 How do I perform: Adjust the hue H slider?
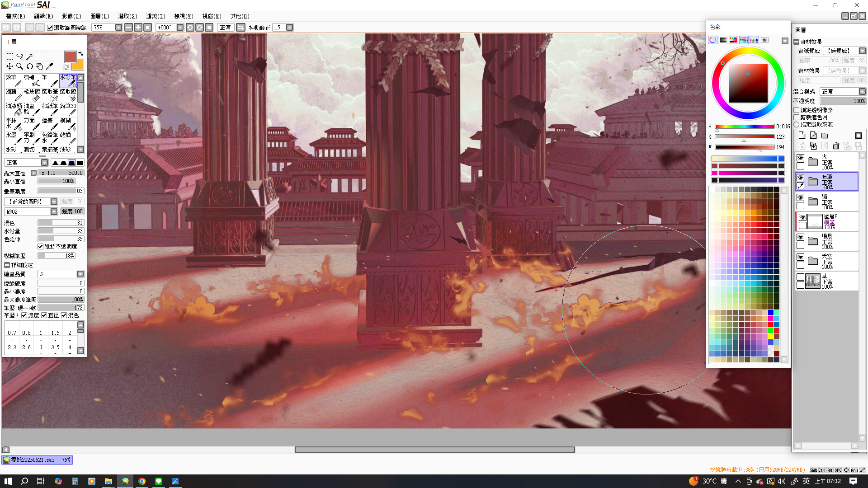[745, 127]
